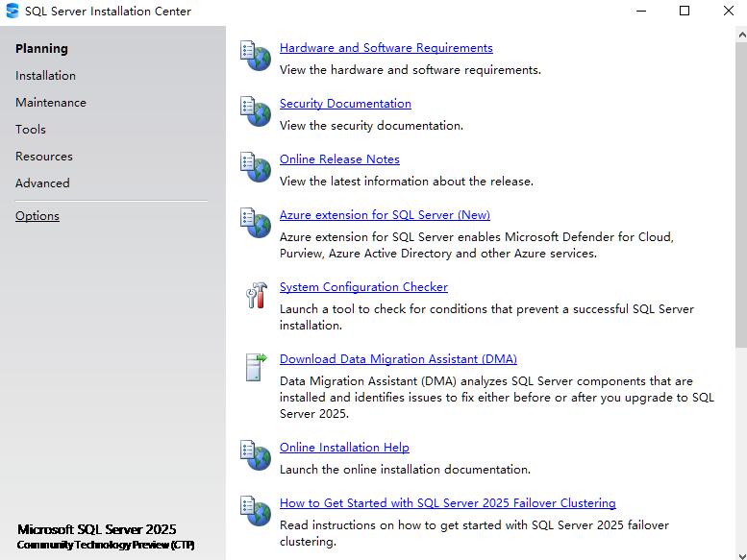The height and width of the screenshot is (560, 747).
Task: Click the icon beside Azure extension for SQL Server
Action: 256,223
